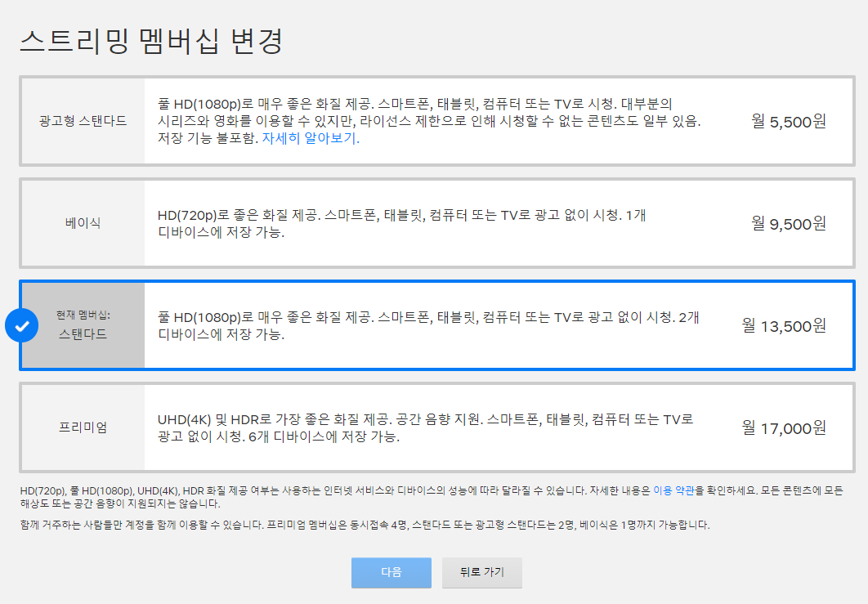Click the 프리미엄 UHD(4K) description text
The width and height of the screenshot is (868, 604).
click(425, 428)
